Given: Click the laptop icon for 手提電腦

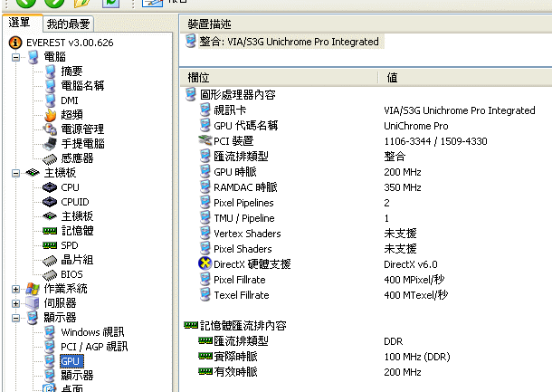Looking at the screenshot, I should [50, 144].
